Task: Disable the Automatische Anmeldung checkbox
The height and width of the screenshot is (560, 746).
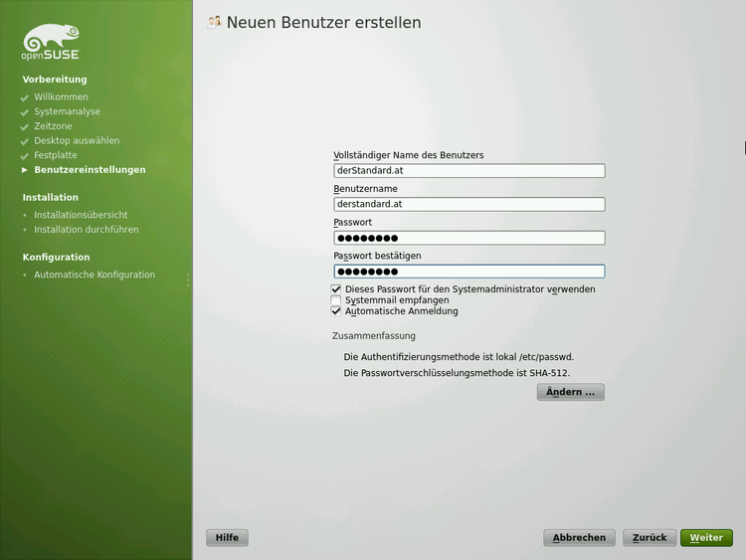Action: [336, 311]
